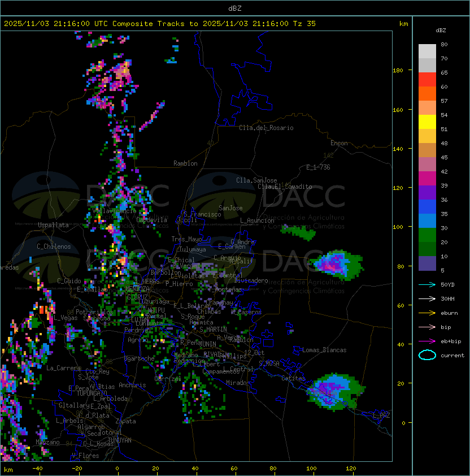The image size is (470, 476).
Task: Select the green 30-20 dBZ color swatch
Action: [427, 235]
